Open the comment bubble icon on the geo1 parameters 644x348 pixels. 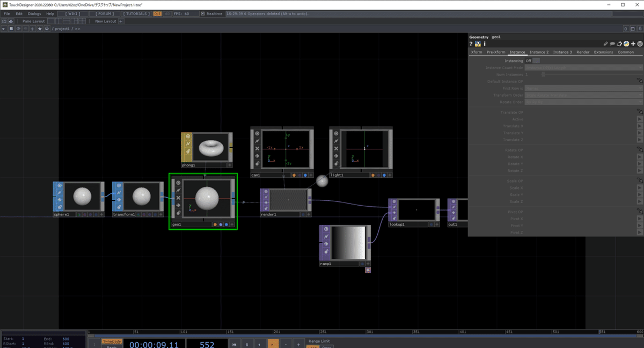[x=612, y=44]
